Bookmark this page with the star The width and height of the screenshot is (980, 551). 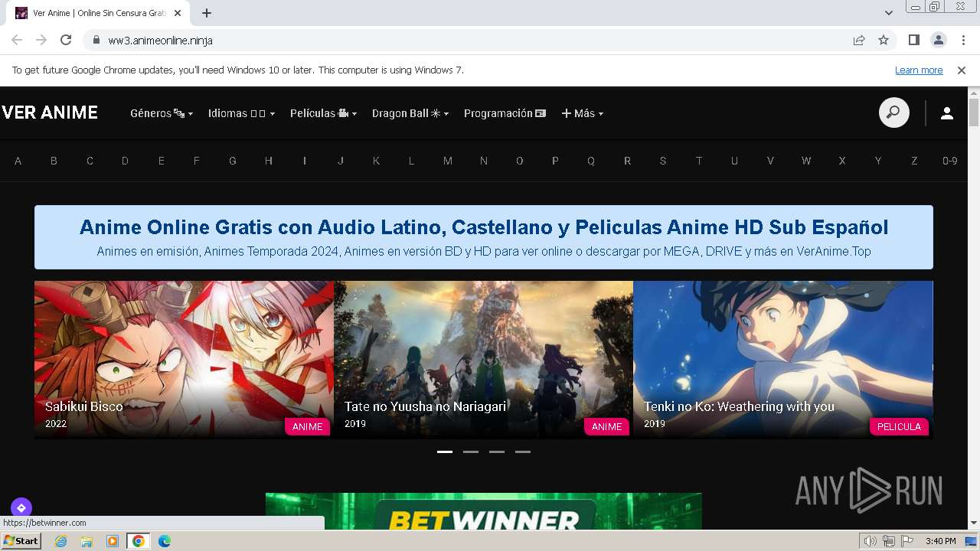884,41
